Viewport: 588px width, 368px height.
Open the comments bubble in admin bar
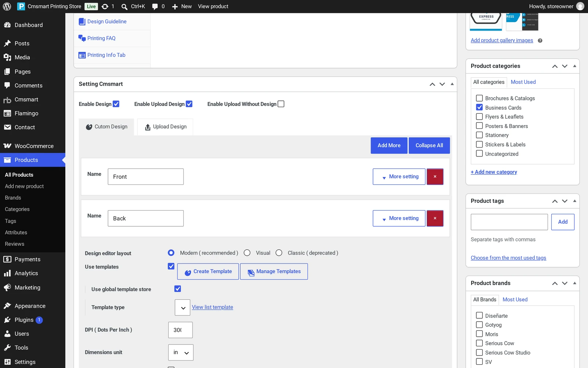[x=155, y=7]
